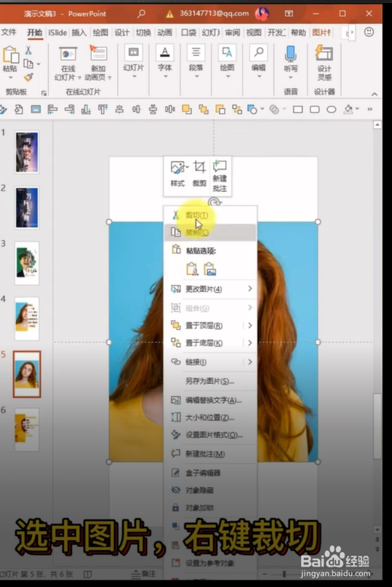
Task: Click the vertical scrollbar up arrow
Action: click(x=377, y=124)
